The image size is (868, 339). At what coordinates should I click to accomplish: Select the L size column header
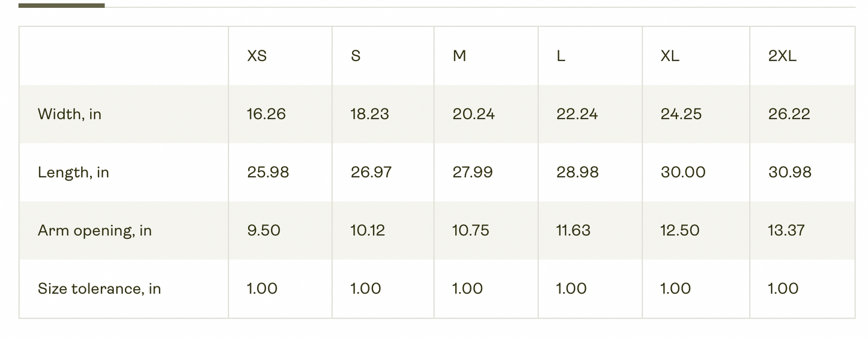point(561,56)
